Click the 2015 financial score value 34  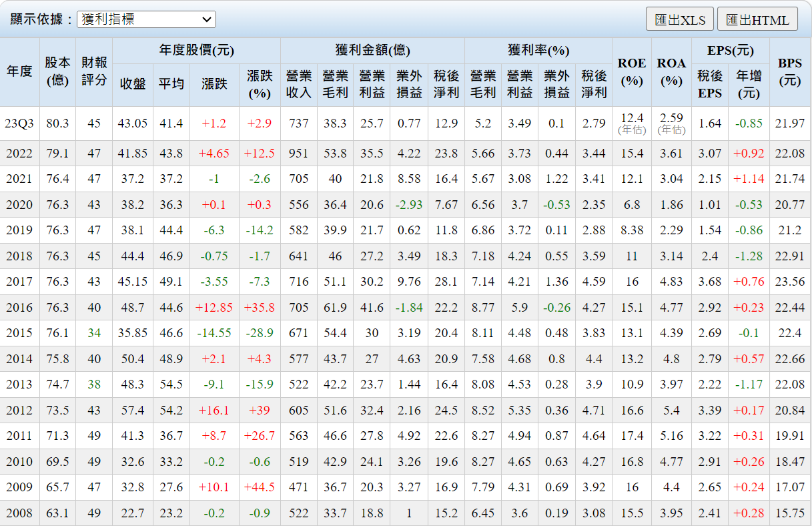(94, 333)
